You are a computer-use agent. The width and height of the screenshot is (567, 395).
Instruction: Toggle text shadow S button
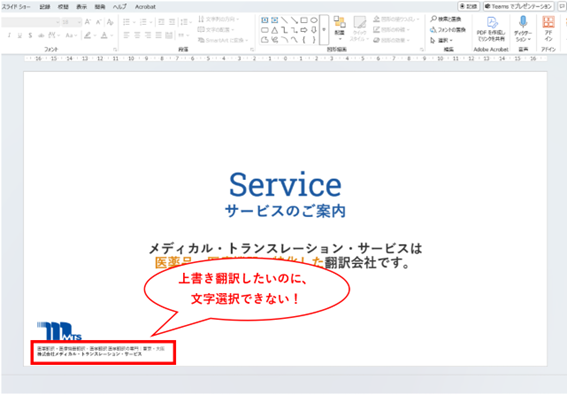tap(30, 35)
